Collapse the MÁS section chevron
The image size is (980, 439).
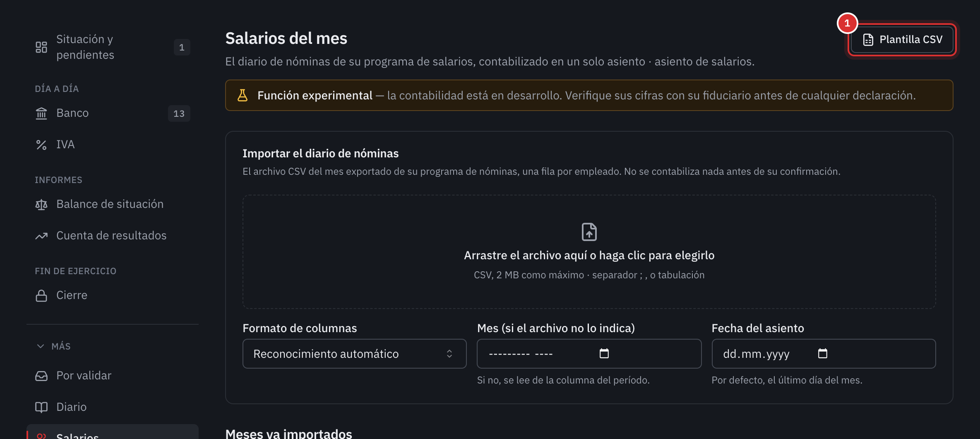point(41,346)
